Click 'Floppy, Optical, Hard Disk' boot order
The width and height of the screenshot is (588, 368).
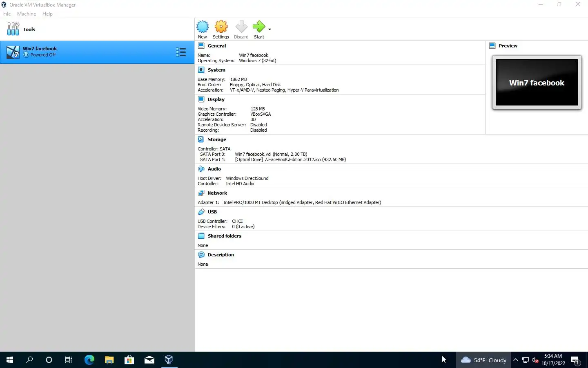click(x=255, y=85)
